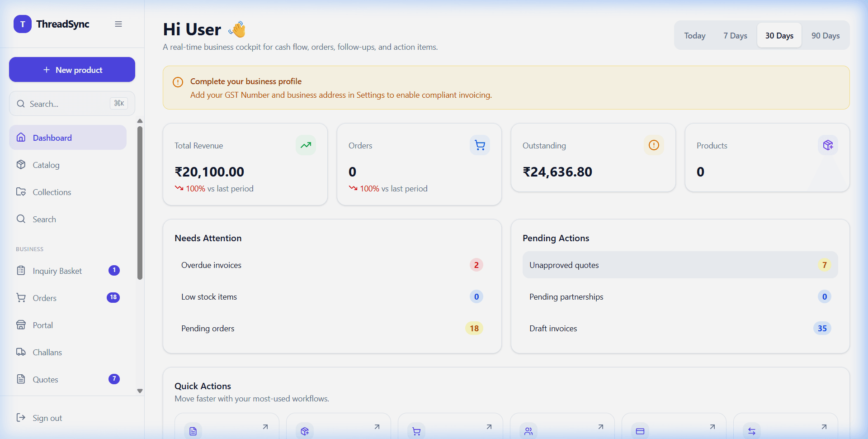Open Dashboard from the sidebar
This screenshot has height=439, width=868.
point(68,138)
